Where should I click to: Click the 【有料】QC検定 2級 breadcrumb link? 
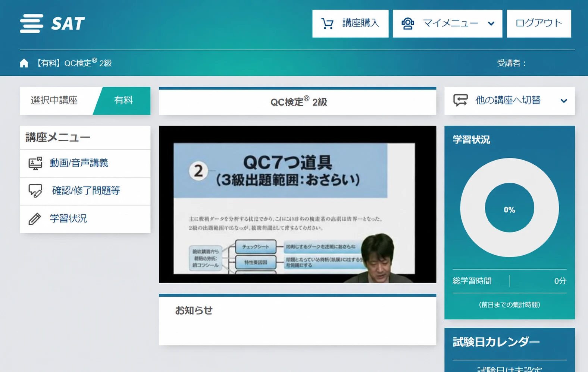tap(74, 63)
